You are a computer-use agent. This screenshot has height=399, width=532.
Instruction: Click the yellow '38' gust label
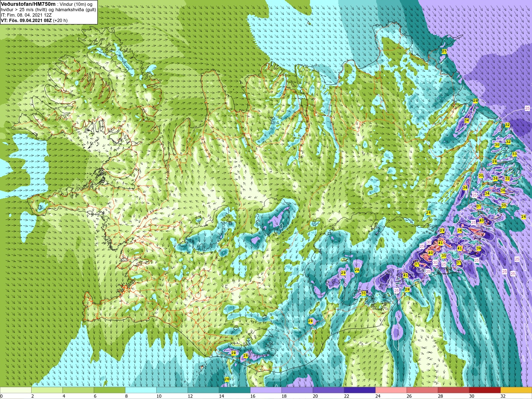pyautogui.click(x=478, y=248)
